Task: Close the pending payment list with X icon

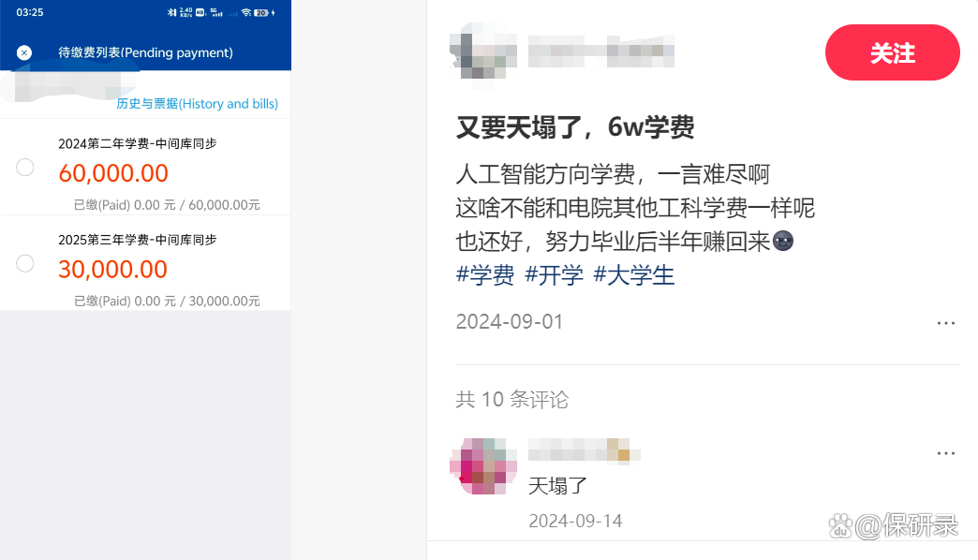Action: 24,53
